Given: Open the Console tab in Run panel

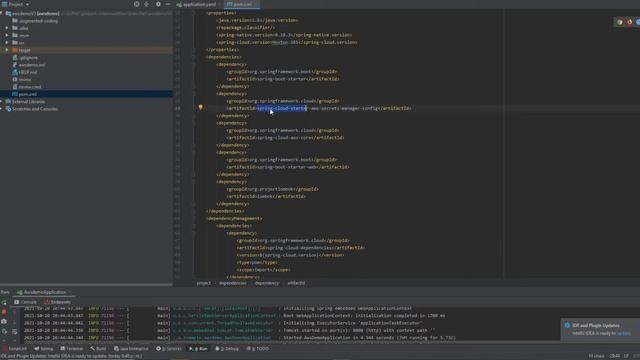Looking at the screenshot, I should (x=25, y=302).
